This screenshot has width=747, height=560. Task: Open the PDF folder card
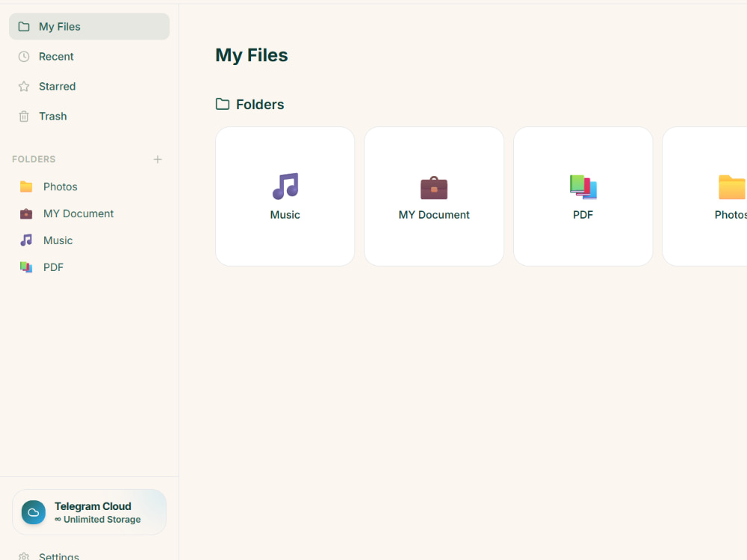[x=583, y=196]
